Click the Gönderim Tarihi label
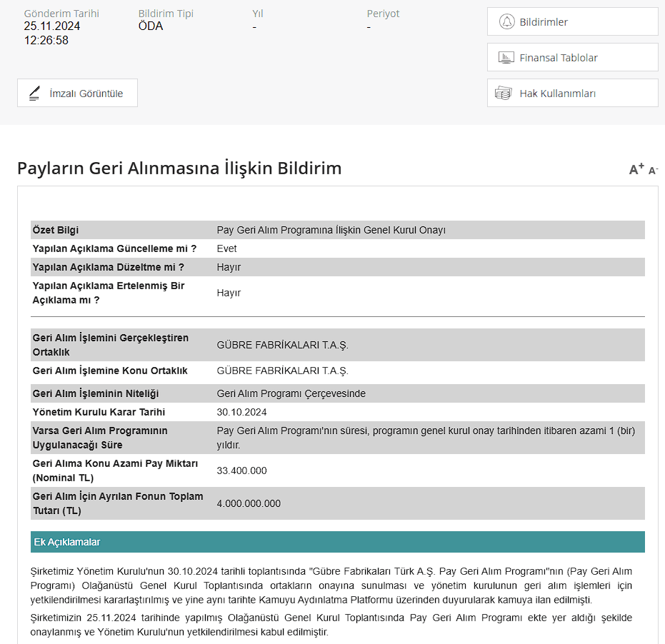The image size is (665, 644). (x=61, y=14)
